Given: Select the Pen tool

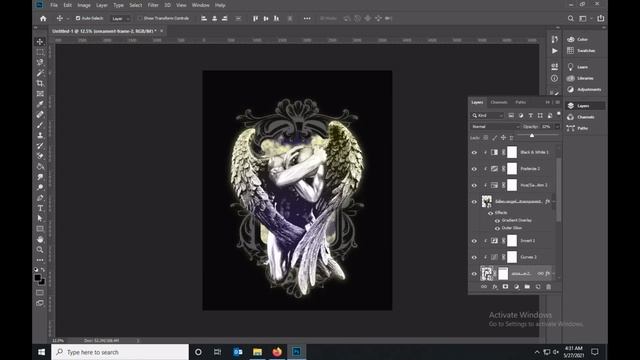Looking at the screenshot, I should coord(40,198).
